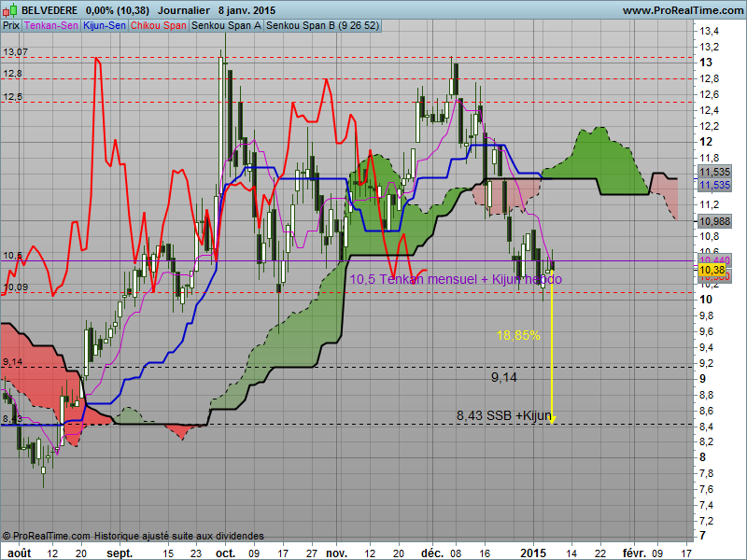Open the Kijun-Sen legend tab

(x=105, y=26)
